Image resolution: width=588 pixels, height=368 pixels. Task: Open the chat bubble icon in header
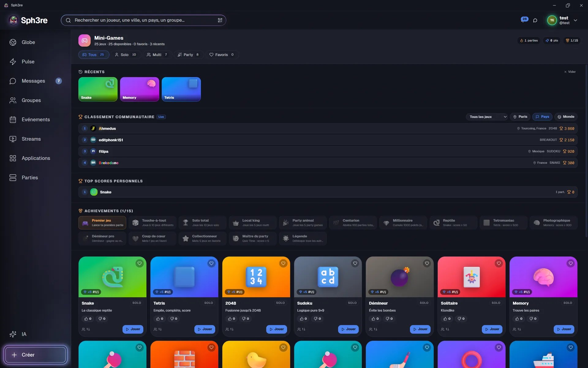[x=535, y=20]
